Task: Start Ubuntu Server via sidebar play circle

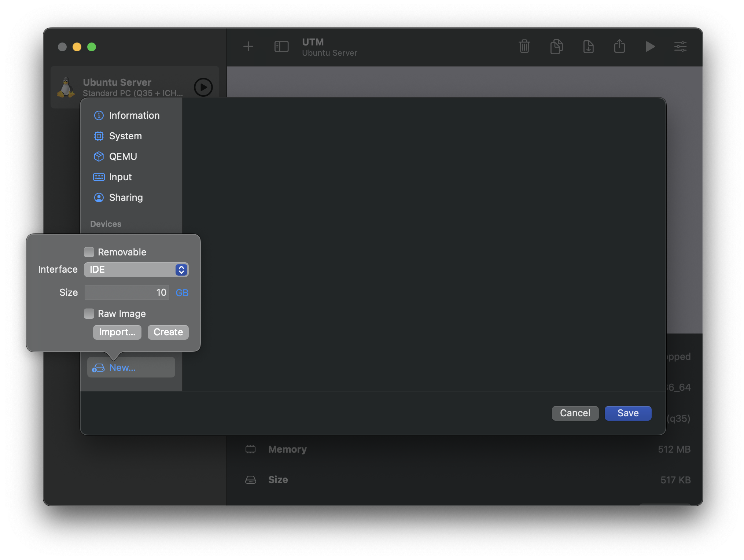Action: tap(203, 87)
